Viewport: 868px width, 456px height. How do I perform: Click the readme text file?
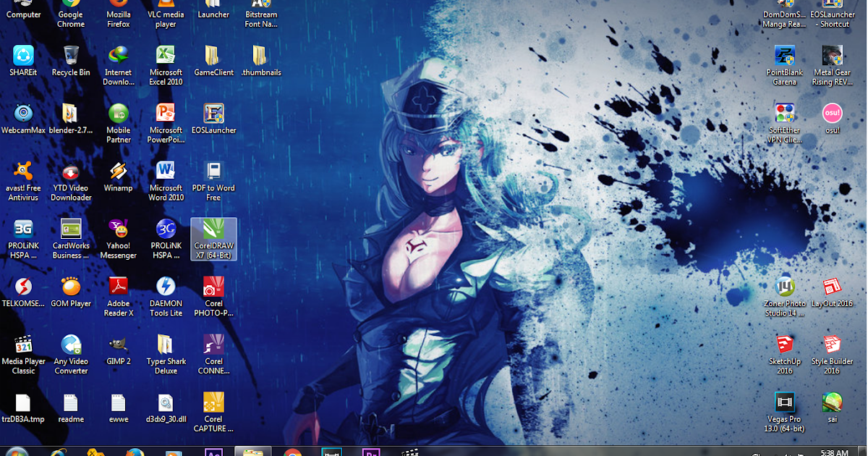coord(71,408)
